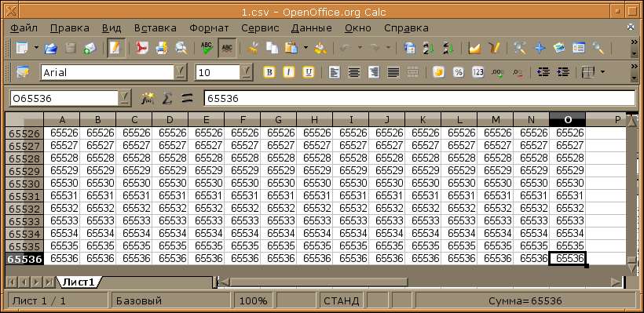This screenshot has height=313, width=644.
Task: Show the Draw Functions pencil icon
Action: tap(494, 49)
